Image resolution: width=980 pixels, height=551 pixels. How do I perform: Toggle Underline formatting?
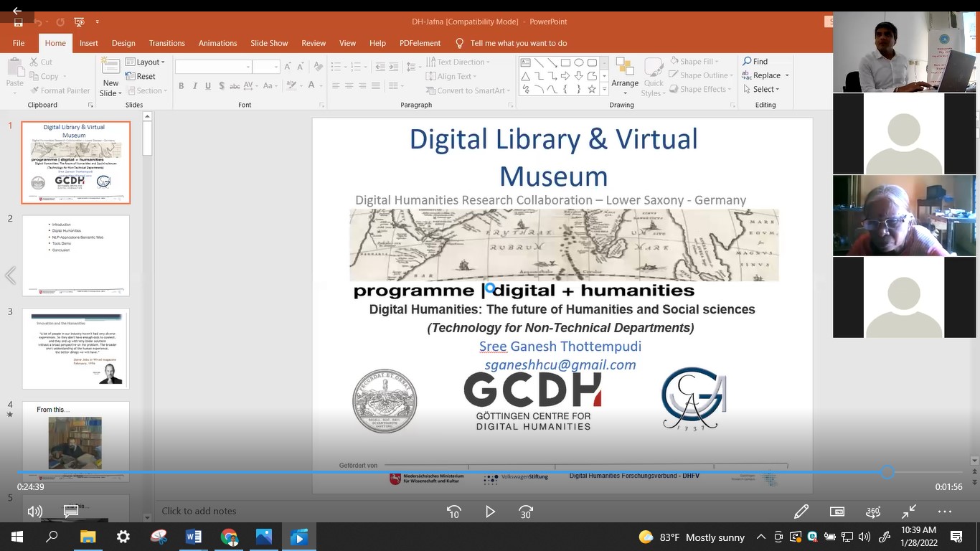pos(208,86)
